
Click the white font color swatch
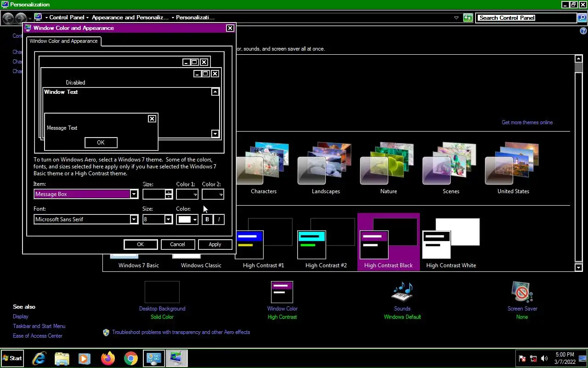[x=184, y=219]
